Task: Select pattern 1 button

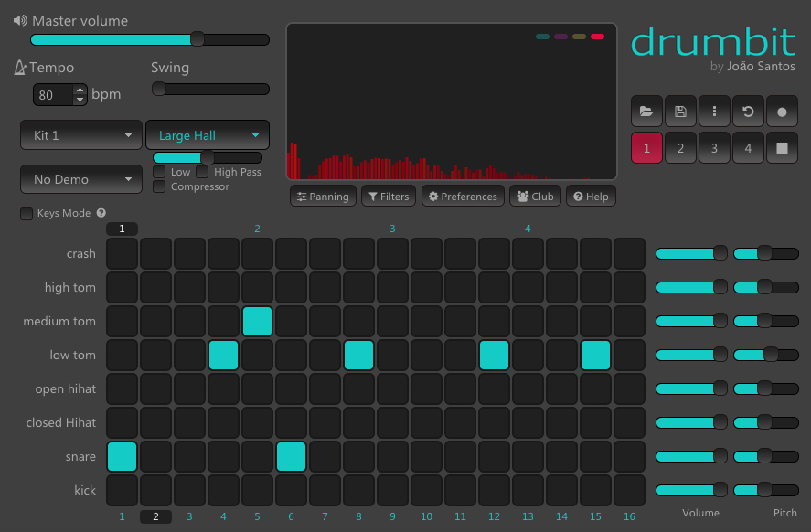Action: pyautogui.click(x=646, y=148)
